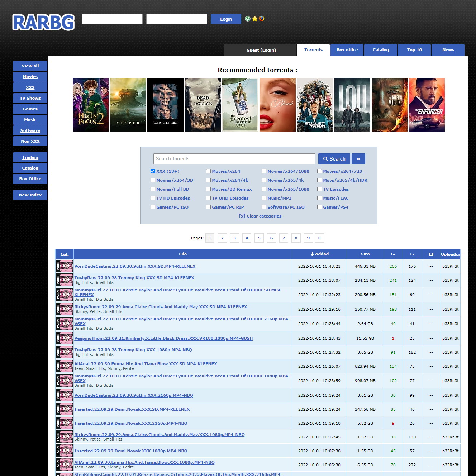Click the Clear categories link
The width and height of the screenshot is (476, 476).
[x=260, y=216]
